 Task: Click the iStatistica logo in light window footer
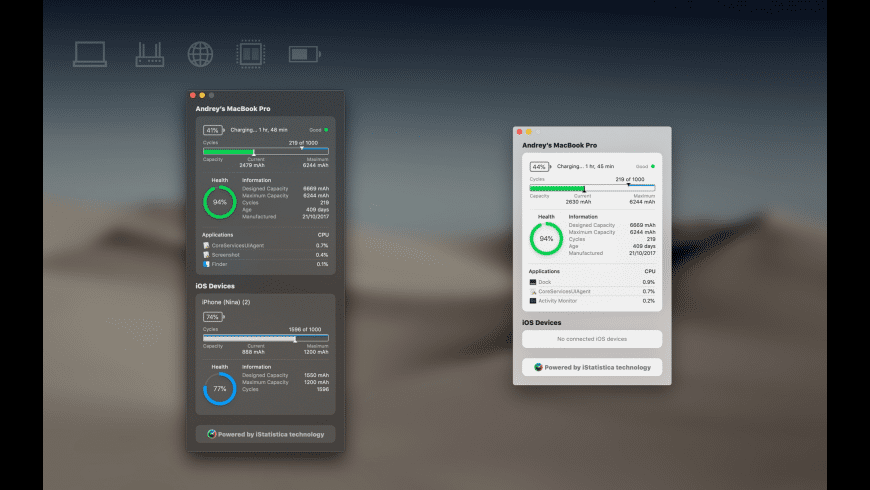click(538, 367)
